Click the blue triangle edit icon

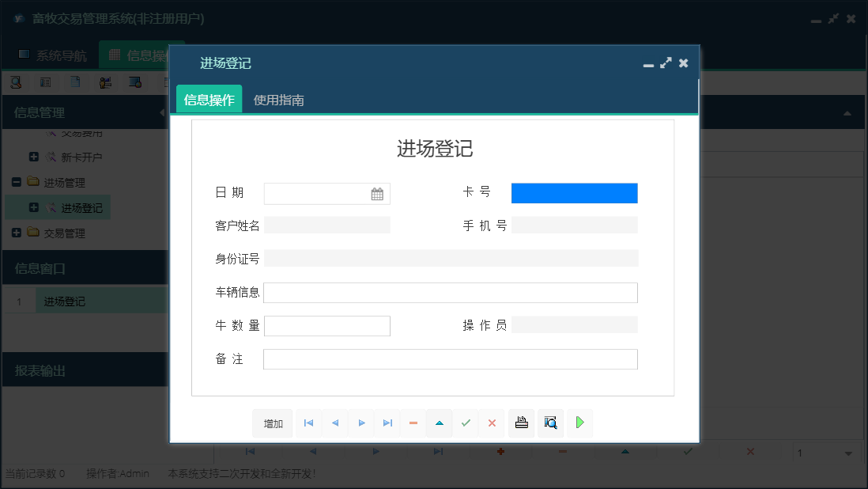point(440,423)
